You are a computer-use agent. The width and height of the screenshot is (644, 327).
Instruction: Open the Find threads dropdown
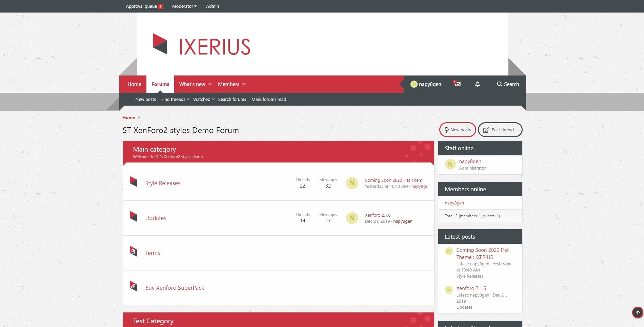175,99
